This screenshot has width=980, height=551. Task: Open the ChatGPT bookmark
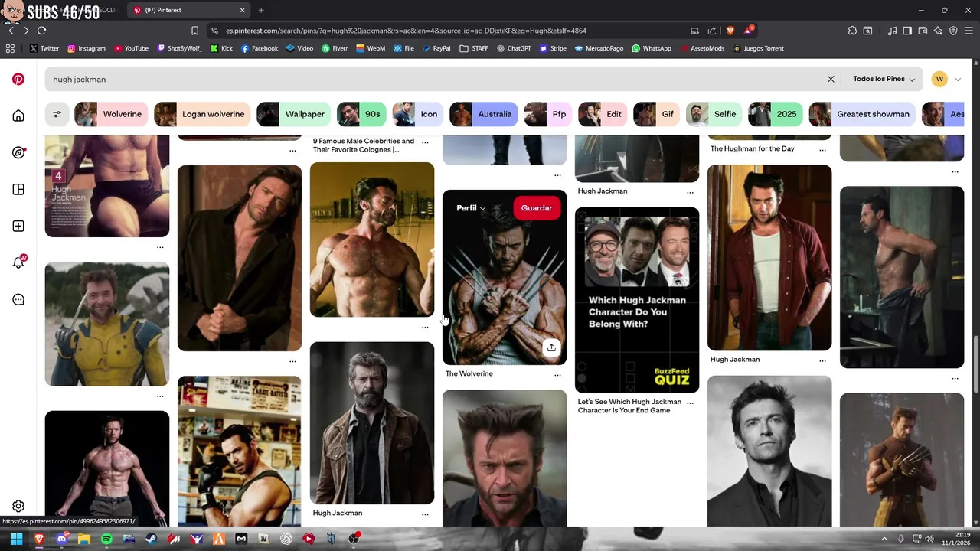[x=514, y=48]
